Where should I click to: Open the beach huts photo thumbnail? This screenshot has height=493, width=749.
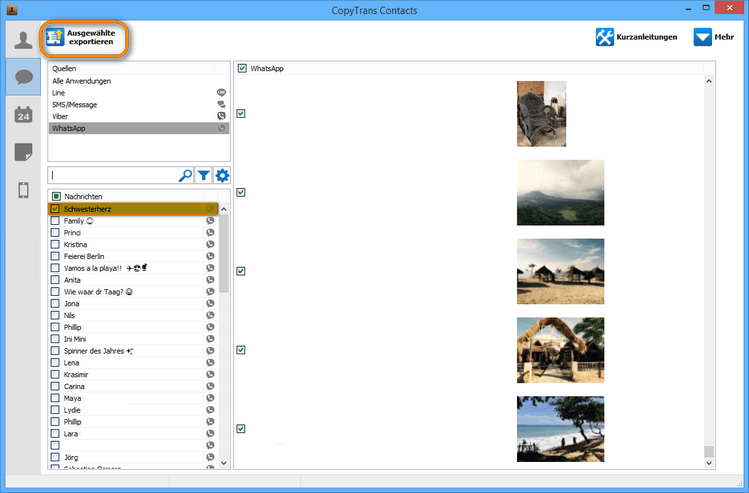point(560,271)
